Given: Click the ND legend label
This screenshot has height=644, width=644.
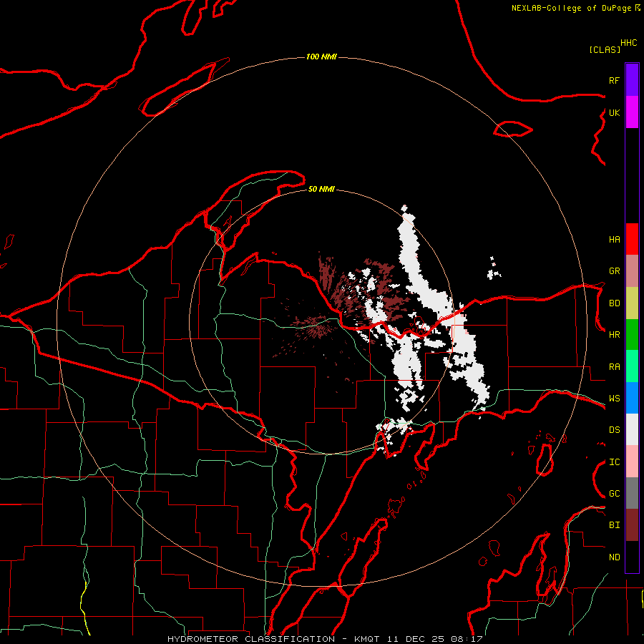Looking at the screenshot, I should tap(615, 557).
